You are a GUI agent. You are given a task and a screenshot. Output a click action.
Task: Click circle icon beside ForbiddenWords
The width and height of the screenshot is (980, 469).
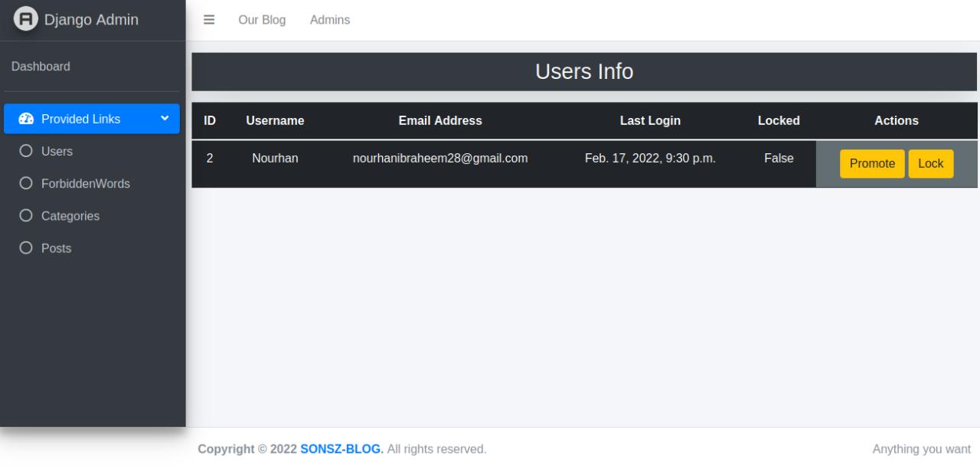(x=26, y=184)
